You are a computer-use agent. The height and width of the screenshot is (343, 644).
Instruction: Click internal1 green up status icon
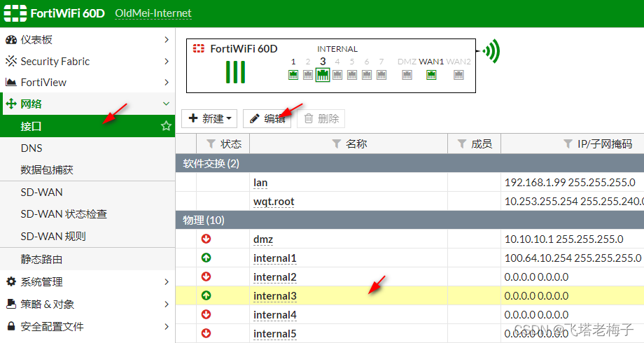click(206, 258)
